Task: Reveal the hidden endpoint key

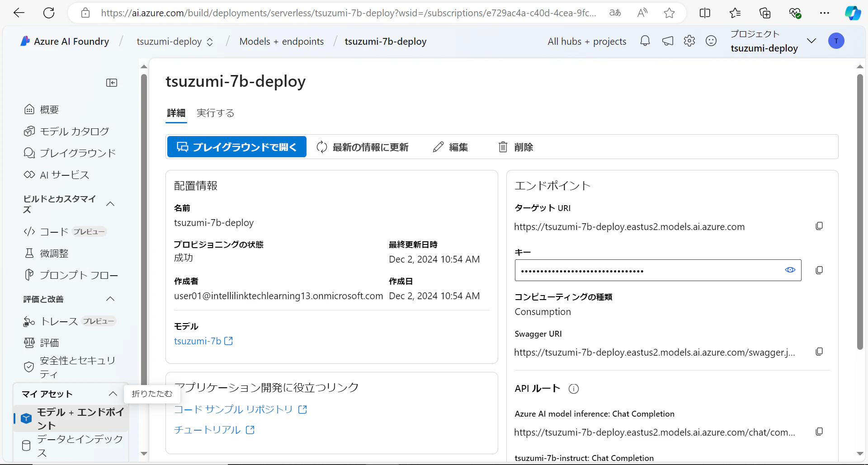Action: 790,270
